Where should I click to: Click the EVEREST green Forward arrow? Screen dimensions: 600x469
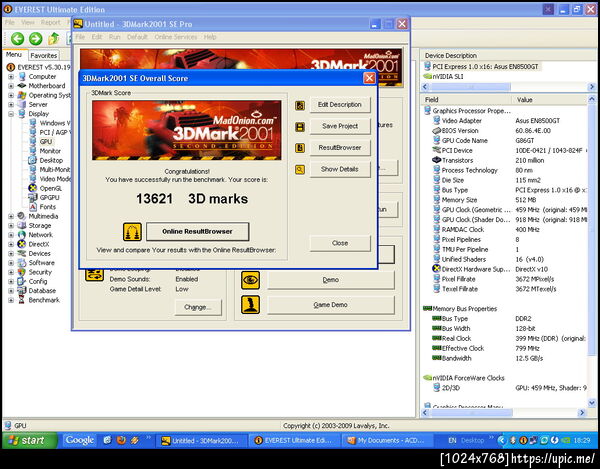pyautogui.click(x=36, y=39)
